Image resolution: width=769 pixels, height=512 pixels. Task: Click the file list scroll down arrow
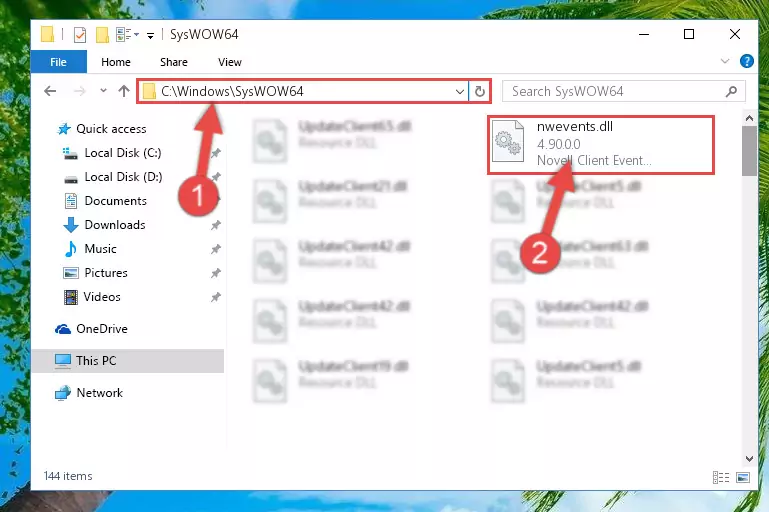pos(749,459)
